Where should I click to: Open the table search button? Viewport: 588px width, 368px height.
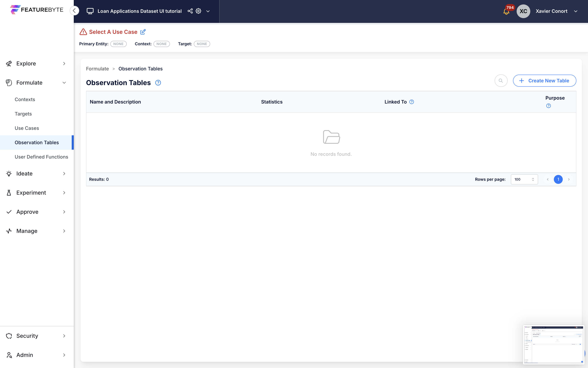coord(501,81)
